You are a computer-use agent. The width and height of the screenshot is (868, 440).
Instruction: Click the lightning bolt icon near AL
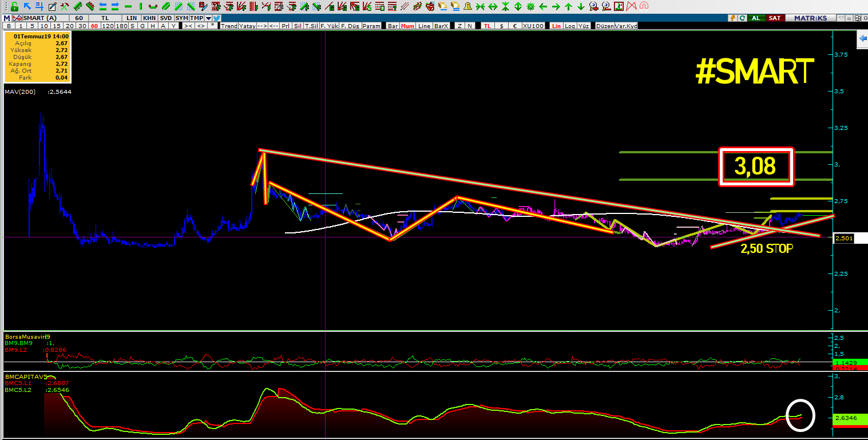[733, 18]
